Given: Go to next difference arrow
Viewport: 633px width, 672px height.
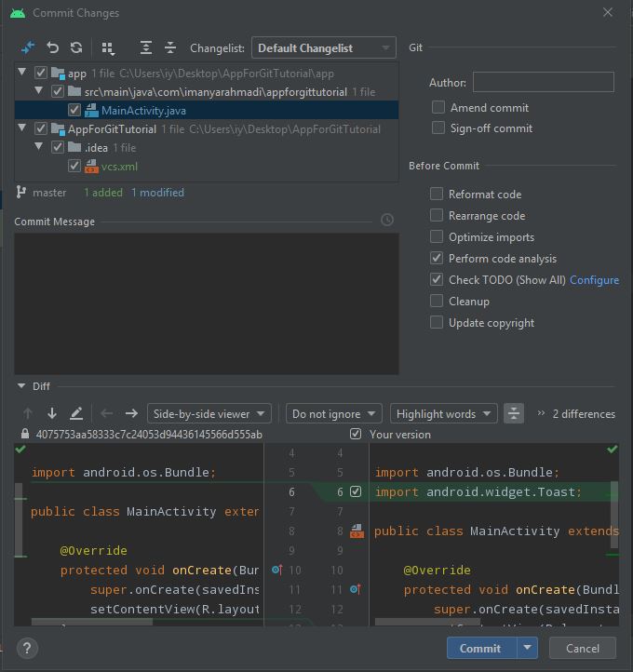Looking at the screenshot, I should pyautogui.click(x=52, y=413).
